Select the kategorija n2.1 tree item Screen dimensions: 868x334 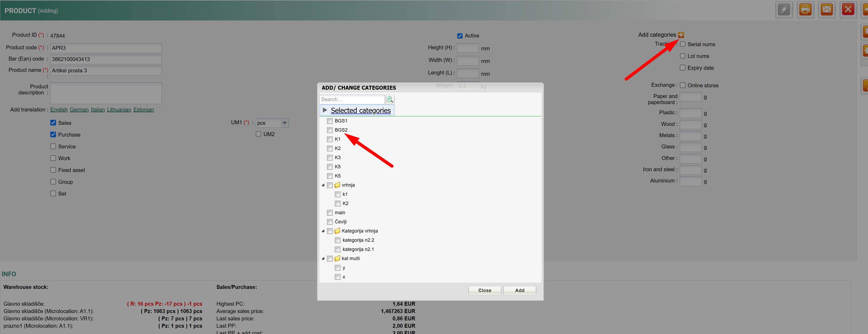pos(358,249)
